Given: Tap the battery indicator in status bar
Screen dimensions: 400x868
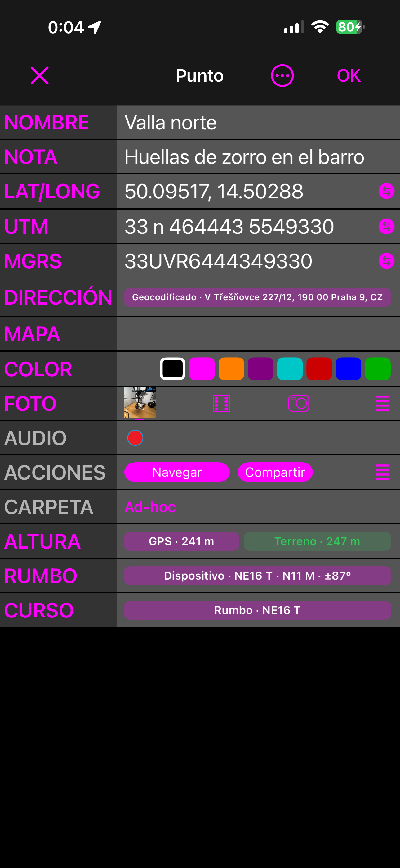Looking at the screenshot, I should (x=350, y=27).
